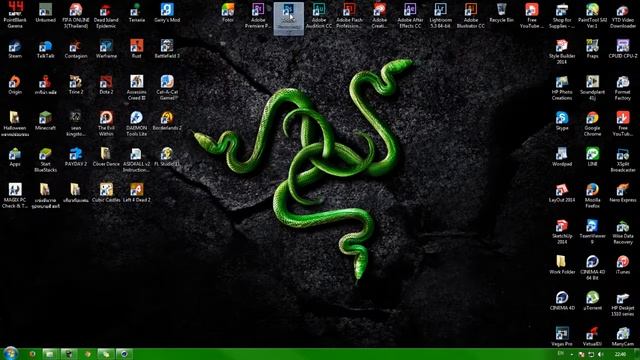Select the Adobe Illustrator CC icon
The height and width of the screenshot is (360, 640).
(471, 15)
